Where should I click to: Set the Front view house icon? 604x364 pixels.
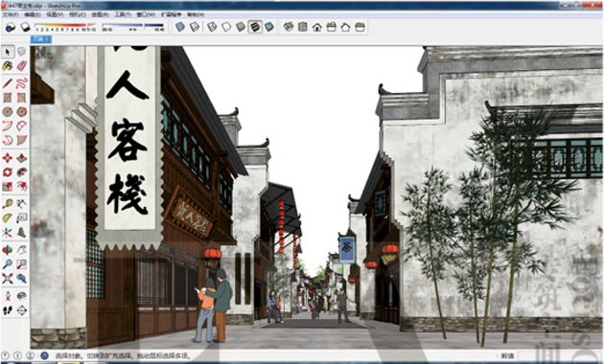pyautogui.click(x=317, y=27)
